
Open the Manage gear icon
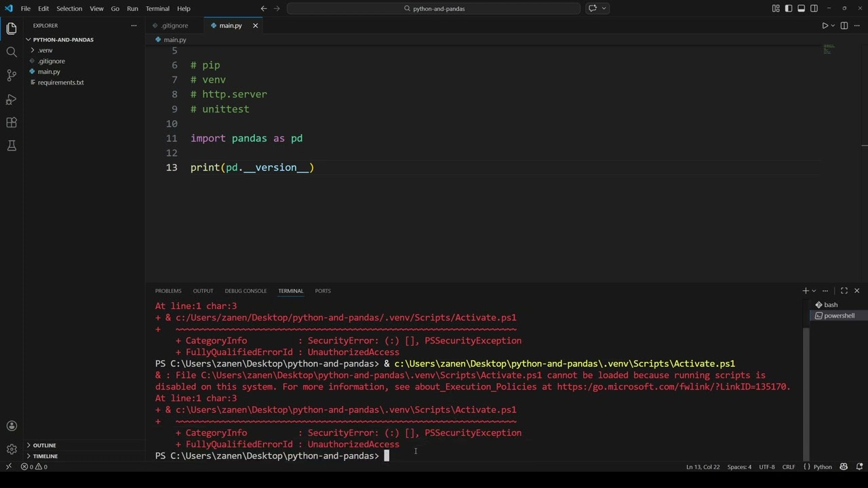12,449
